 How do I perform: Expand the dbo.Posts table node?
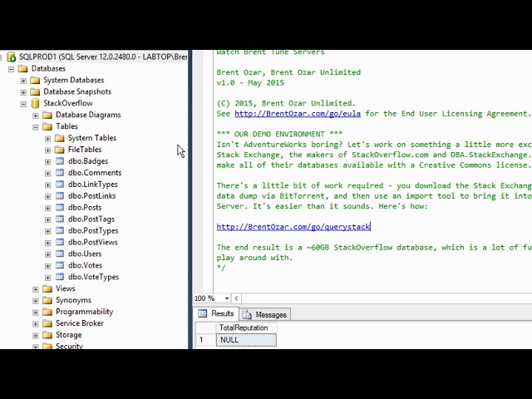(48, 208)
